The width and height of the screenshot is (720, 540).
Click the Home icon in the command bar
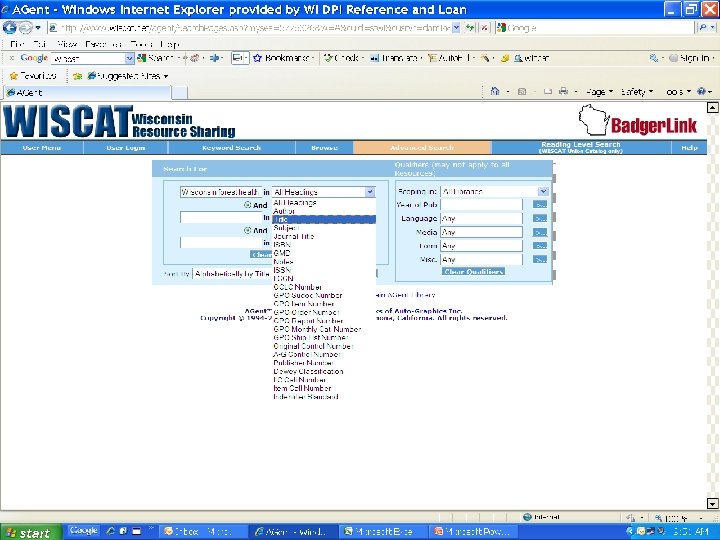point(495,91)
